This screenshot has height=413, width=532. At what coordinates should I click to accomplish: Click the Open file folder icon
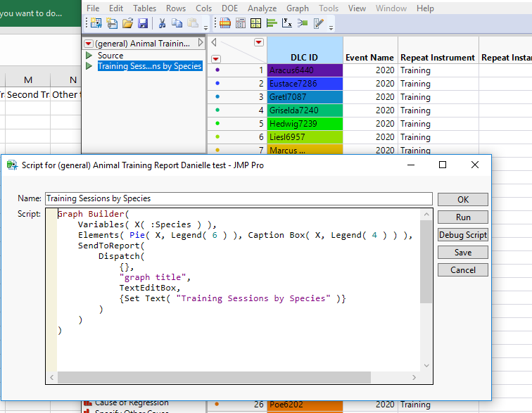(x=127, y=23)
